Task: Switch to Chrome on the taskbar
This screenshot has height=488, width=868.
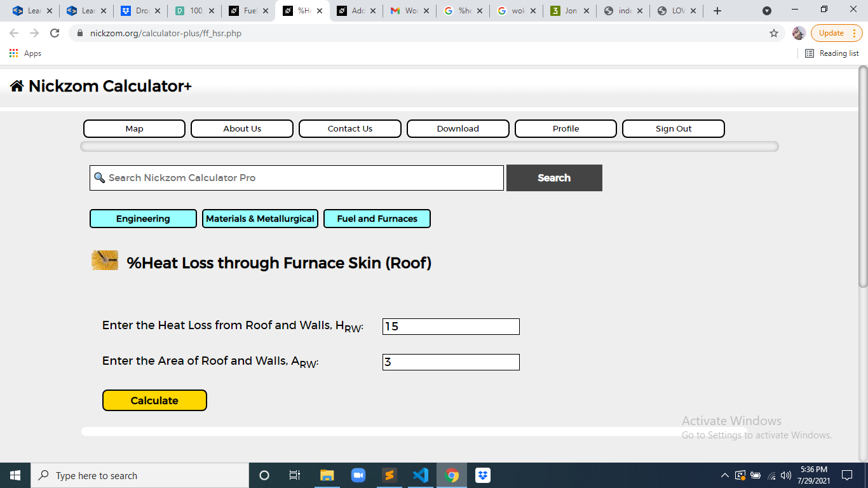Action: [452, 475]
